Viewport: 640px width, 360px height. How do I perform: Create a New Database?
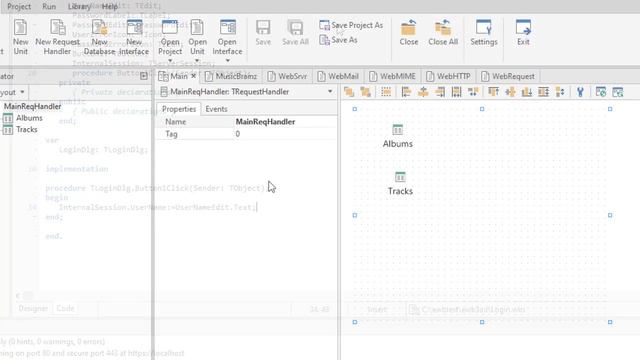click(x=99, y=37)
